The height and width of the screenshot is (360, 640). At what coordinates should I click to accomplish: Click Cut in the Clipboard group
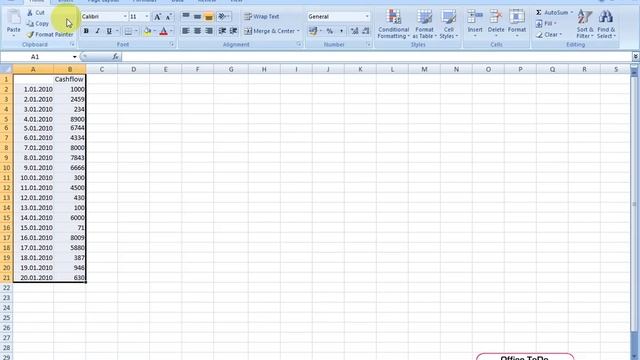36,13
